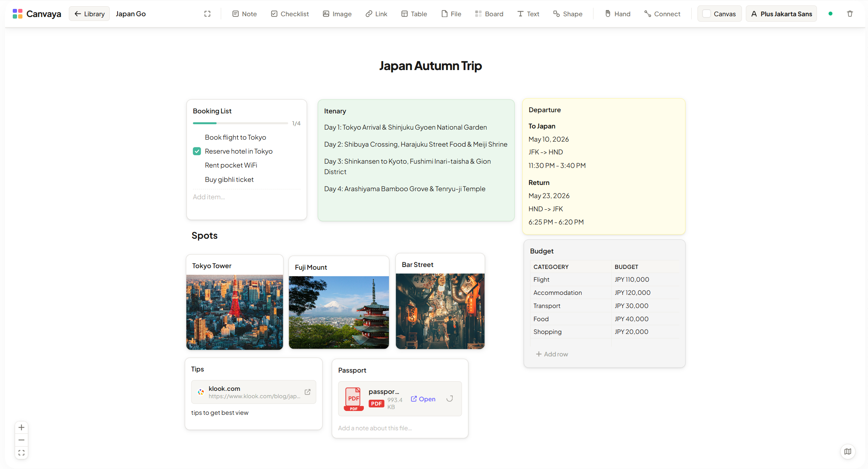Select the Transport budget row label
Screen dimensions: 868x469
pyautogui.click(x=571, y=306)
